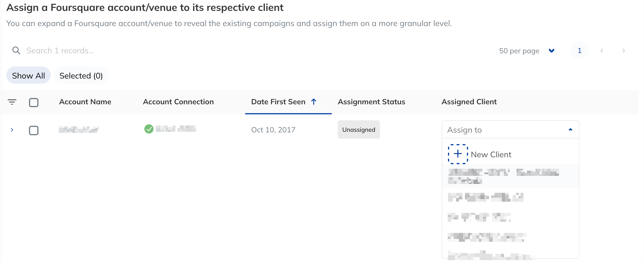This screenshot has width=644, height=263.
Task: Select the third blurred client option
Action: (x=510, y=217)
